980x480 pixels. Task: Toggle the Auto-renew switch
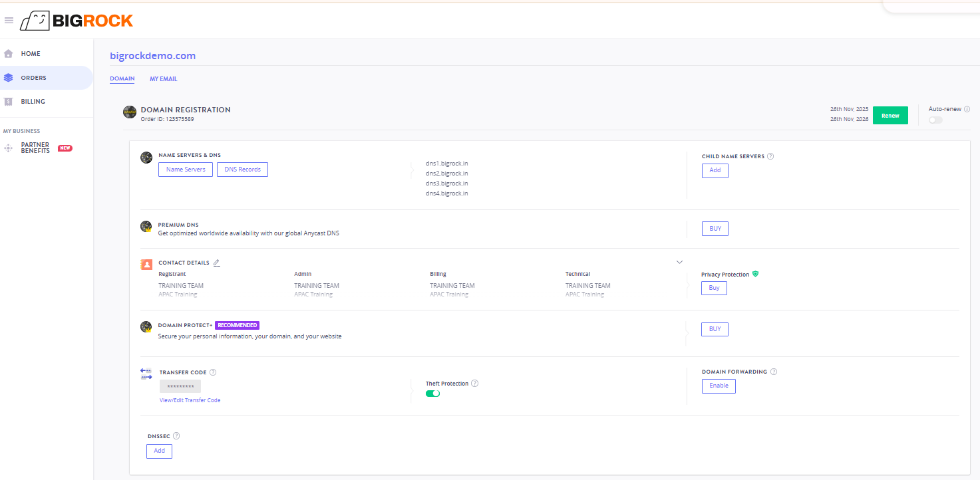935,120
